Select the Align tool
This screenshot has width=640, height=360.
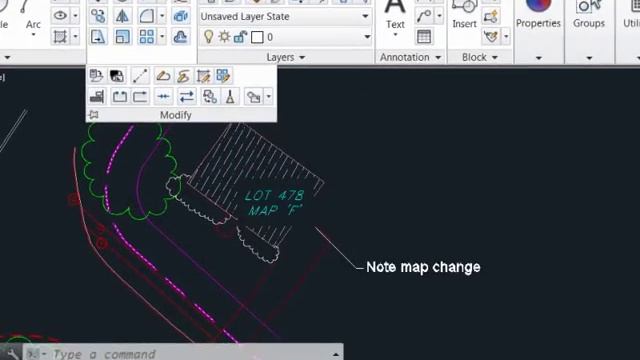pos(97,97)
